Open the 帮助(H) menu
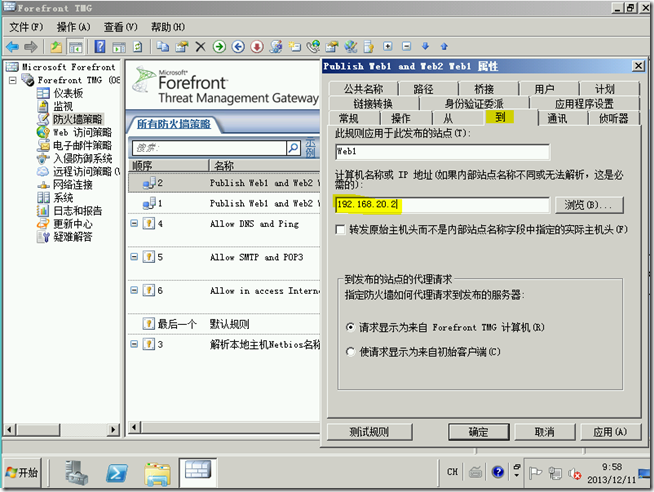 tap(168, 27)
